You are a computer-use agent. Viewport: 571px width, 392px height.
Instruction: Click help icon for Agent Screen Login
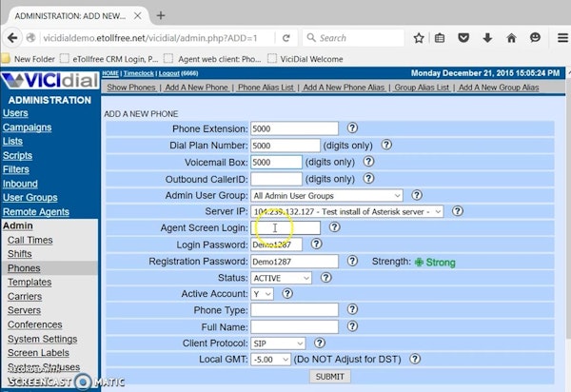[x=334, y=227]
